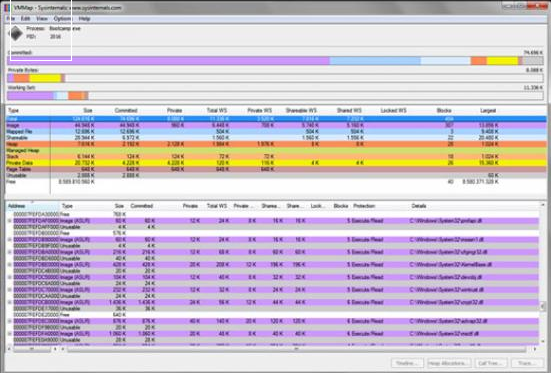Click the details list vertical scrollbar up arrow
The width and height of the screenshot is (551, 373).
point(543,205)
